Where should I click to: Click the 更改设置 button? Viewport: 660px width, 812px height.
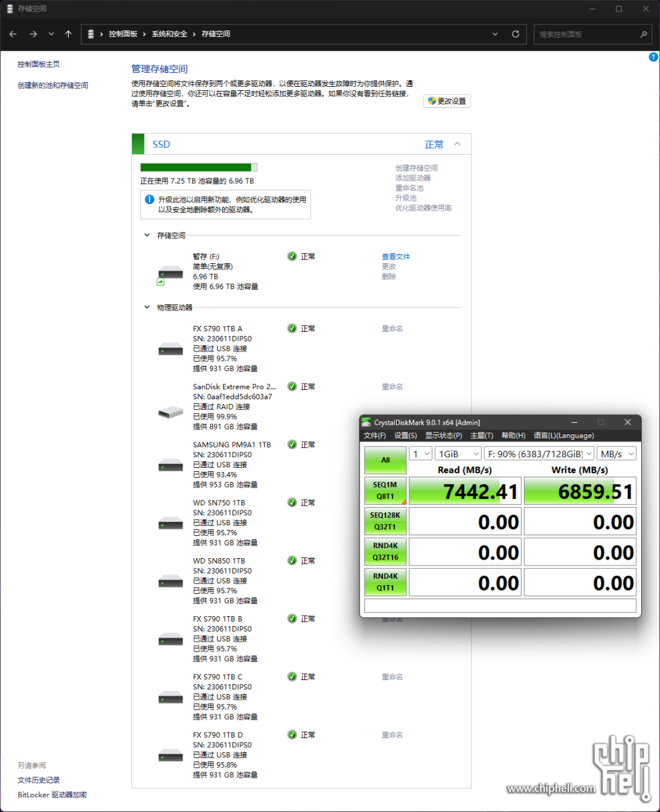point(447,101)
